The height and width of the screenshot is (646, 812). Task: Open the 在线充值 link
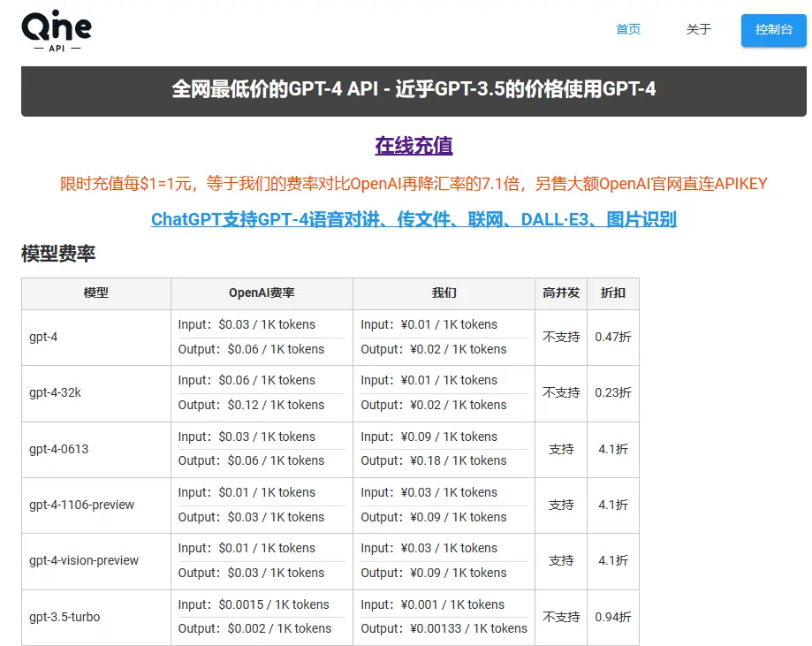click(x=412, y=145)
